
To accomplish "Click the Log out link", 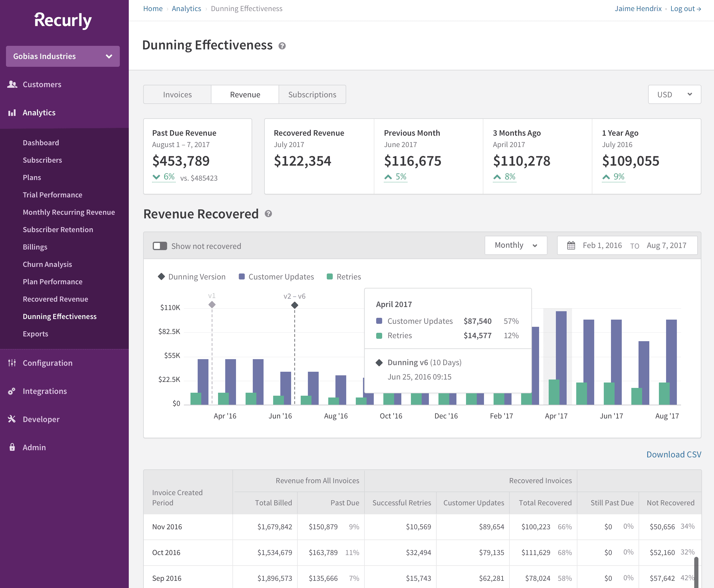I will [x=685, y=8].
